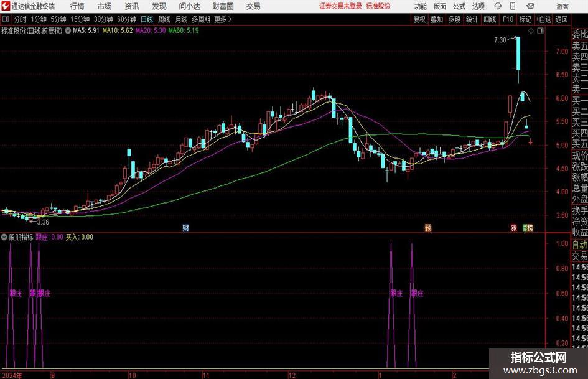Switch to 分时 chart tab

click(21, 19)
